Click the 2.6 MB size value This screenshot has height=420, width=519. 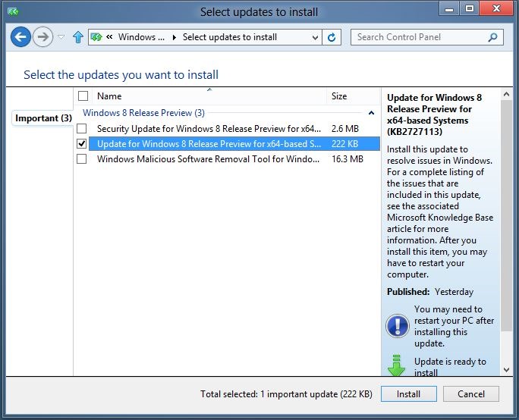[345, 128]
